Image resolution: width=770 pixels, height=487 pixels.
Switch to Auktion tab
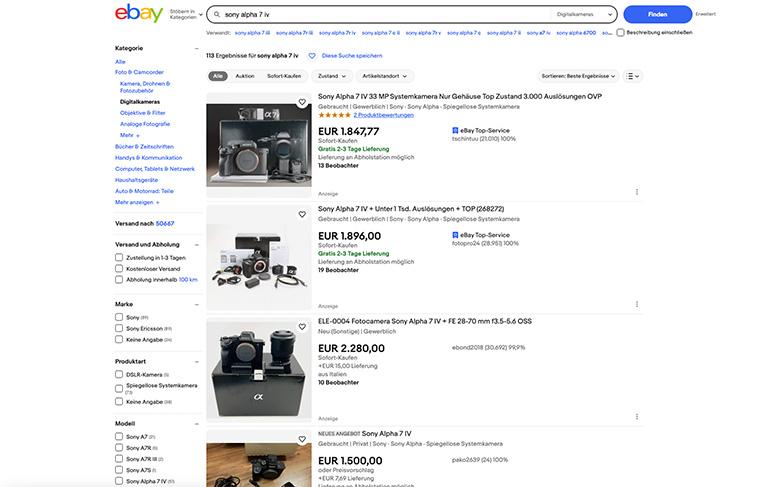click(x=245, y=76)
